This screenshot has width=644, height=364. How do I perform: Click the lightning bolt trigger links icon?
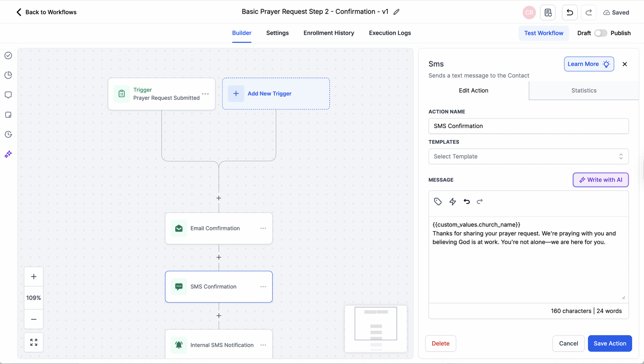(x=452, y=201)
